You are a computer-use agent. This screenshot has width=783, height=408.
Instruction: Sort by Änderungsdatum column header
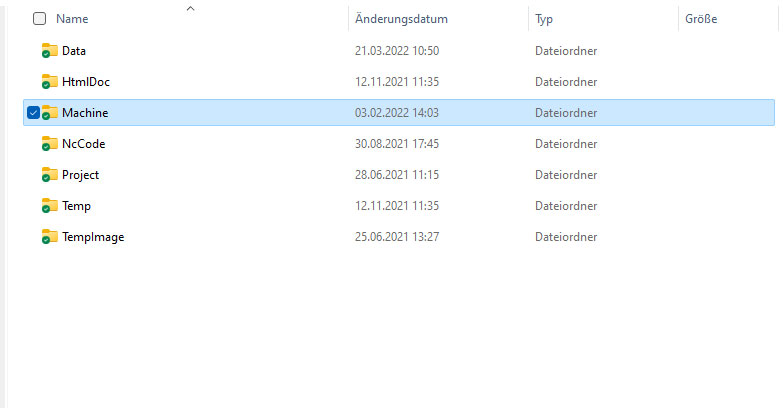[401, 19]
